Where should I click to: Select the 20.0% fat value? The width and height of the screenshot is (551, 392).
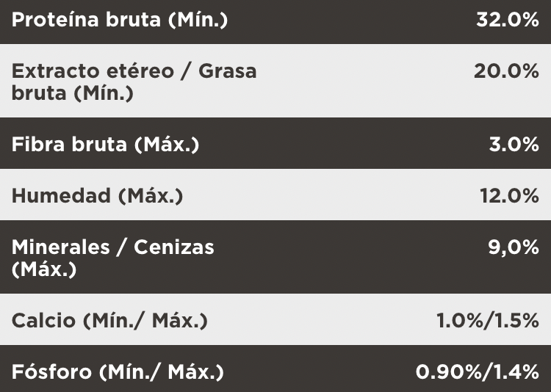[507, 71]
